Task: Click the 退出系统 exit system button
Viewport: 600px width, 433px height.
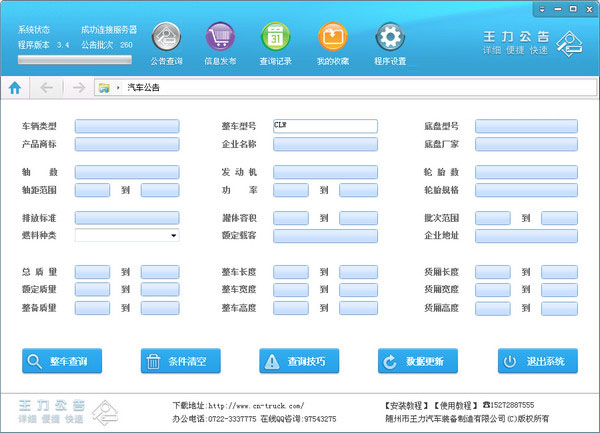Action: 537,361
